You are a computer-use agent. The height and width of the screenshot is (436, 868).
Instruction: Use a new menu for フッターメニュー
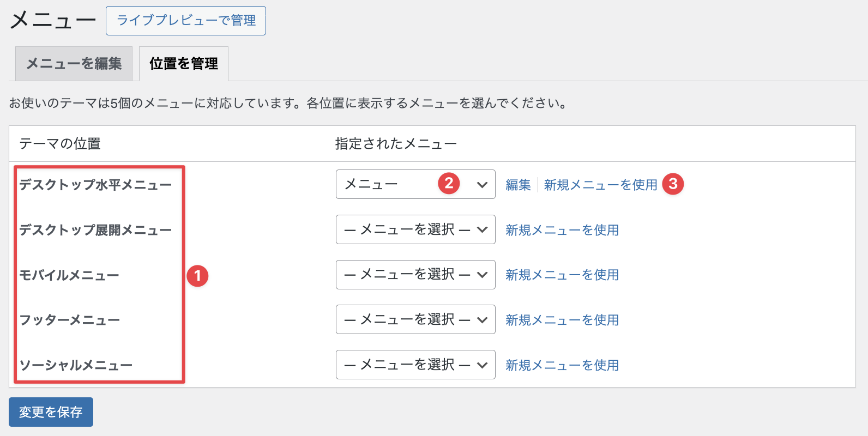point(562,320)
